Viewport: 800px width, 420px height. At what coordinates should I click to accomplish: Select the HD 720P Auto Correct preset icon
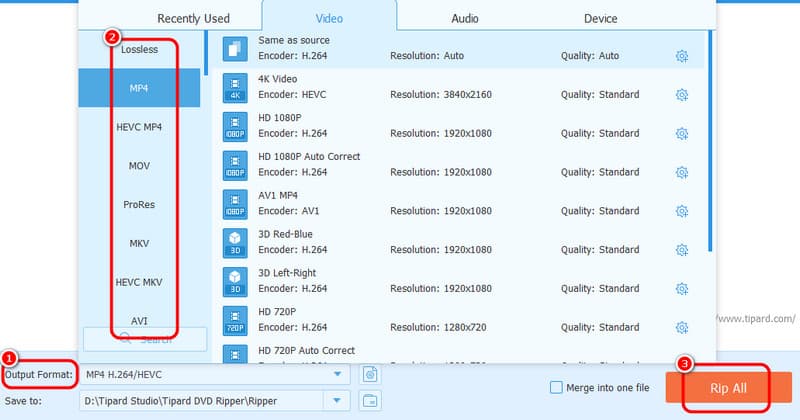pos(235,354)
